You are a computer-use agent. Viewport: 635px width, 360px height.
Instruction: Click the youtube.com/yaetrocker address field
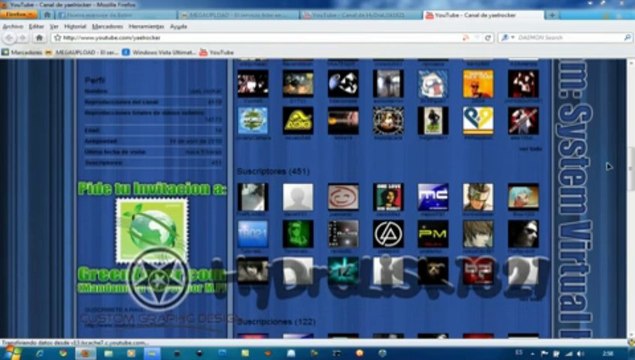tap(259, 38)
